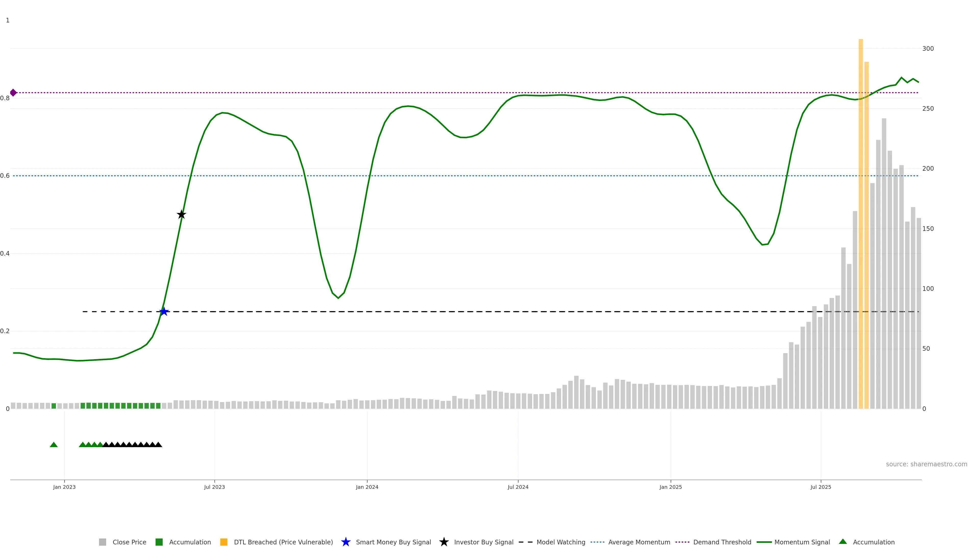Click the Jan 2024 x-axis label
The width and height of the screenshot is (980, 551).
pos(367,487)
